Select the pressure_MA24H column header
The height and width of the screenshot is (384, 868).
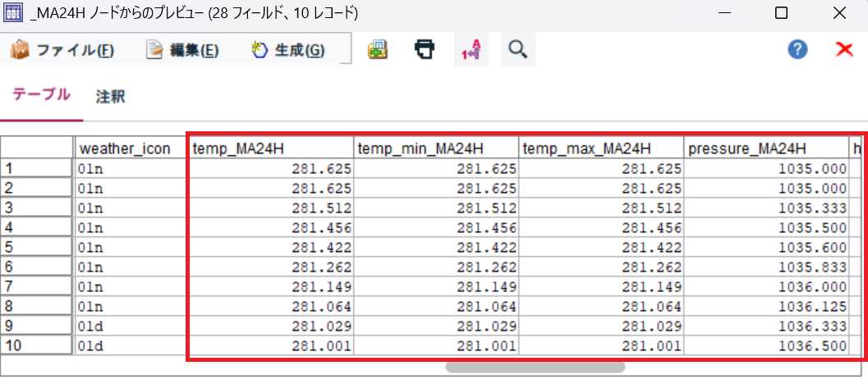click(x=765, y=149)
